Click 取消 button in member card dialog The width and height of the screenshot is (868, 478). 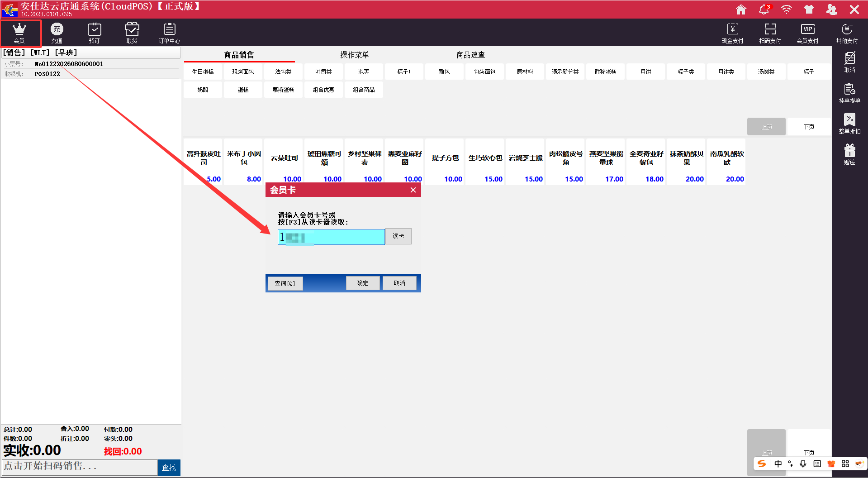(x=399, y=283)
